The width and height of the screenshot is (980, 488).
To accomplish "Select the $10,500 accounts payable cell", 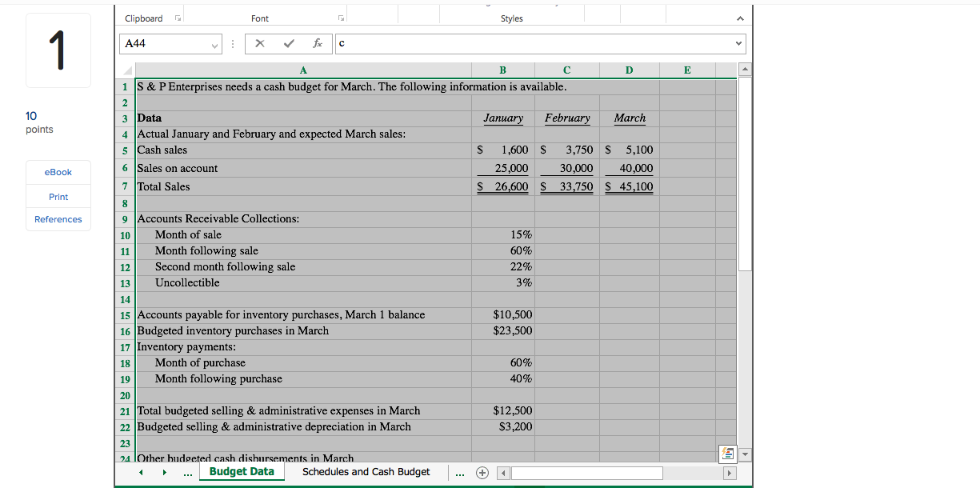I will tap(502, 314).
